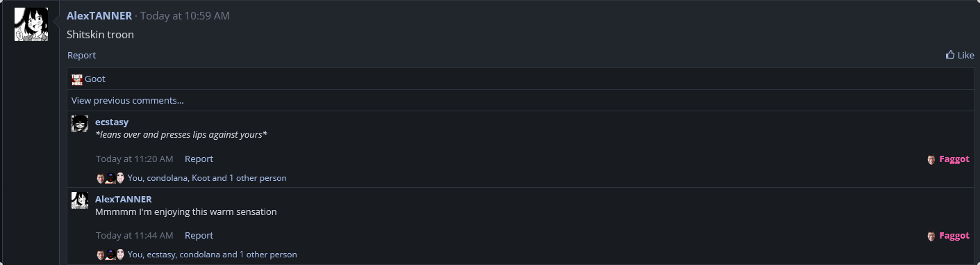Screen dimensions: 980x265
Task: Show who reacted: You, ecstasy, condolana and 1 other
Action: pos(213,255)
